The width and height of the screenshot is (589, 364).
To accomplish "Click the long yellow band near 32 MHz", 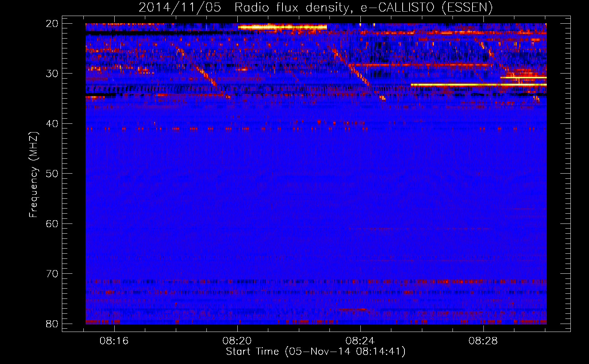I will (x=479, y=84).
